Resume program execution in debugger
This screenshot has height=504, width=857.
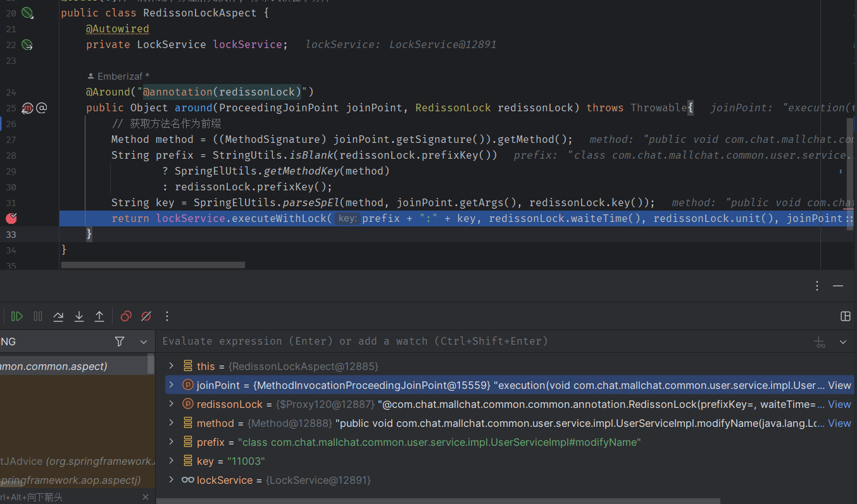[17, 316]
